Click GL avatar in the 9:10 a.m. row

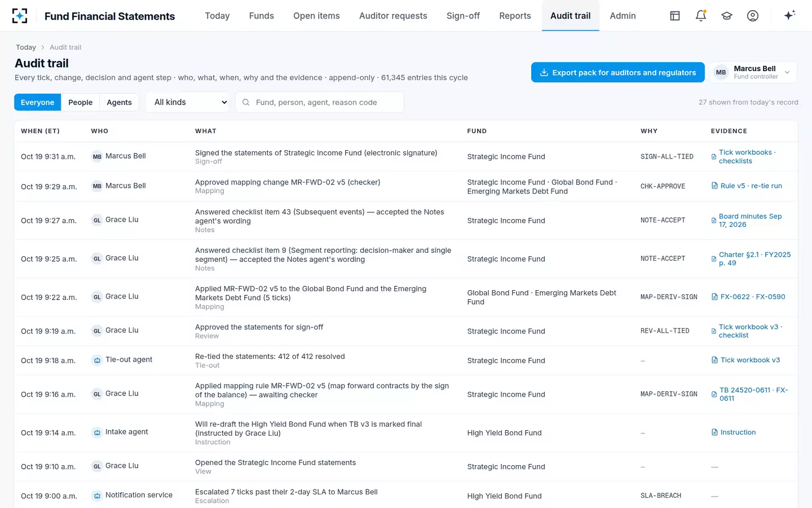[97, 466]
